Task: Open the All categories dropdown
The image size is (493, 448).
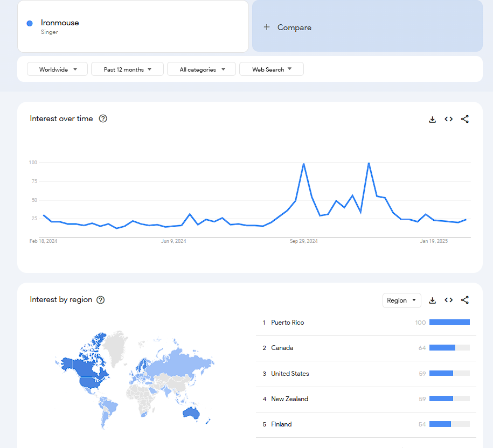Action: coord(202,69)
